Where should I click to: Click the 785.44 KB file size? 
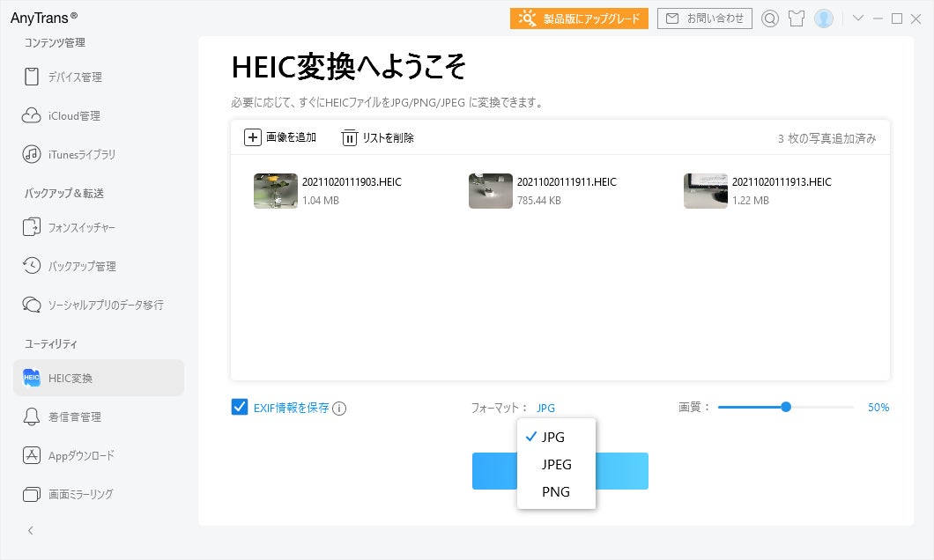tap(539, 201)
